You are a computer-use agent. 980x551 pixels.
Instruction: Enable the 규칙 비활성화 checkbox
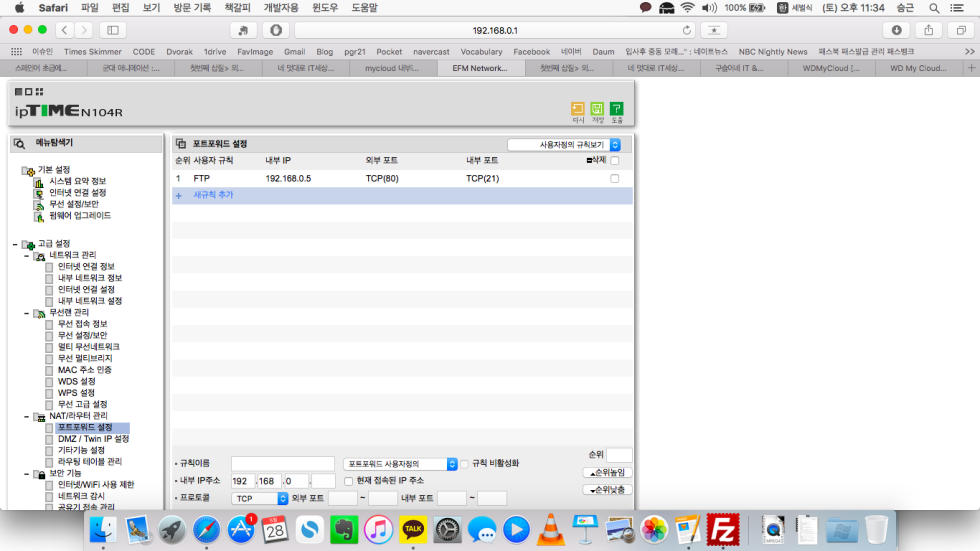coord(464,464)
